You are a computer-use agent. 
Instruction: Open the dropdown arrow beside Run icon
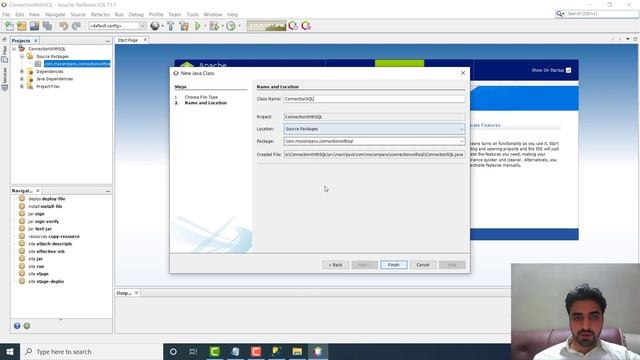point(205,26)
